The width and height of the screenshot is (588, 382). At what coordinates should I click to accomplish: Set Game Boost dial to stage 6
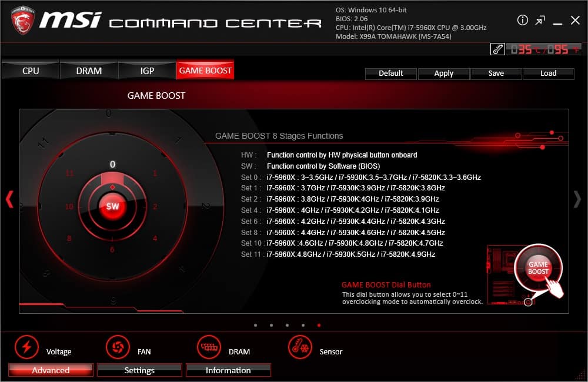(112, 250)
